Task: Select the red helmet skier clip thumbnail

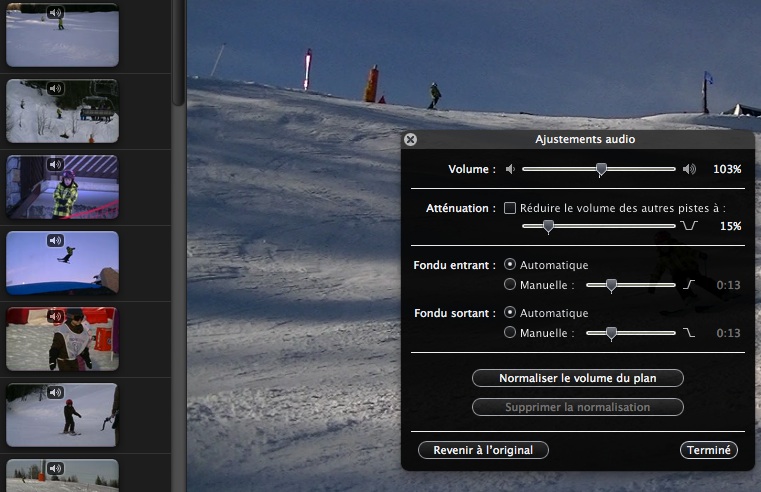Action: [x=62, y=415]
